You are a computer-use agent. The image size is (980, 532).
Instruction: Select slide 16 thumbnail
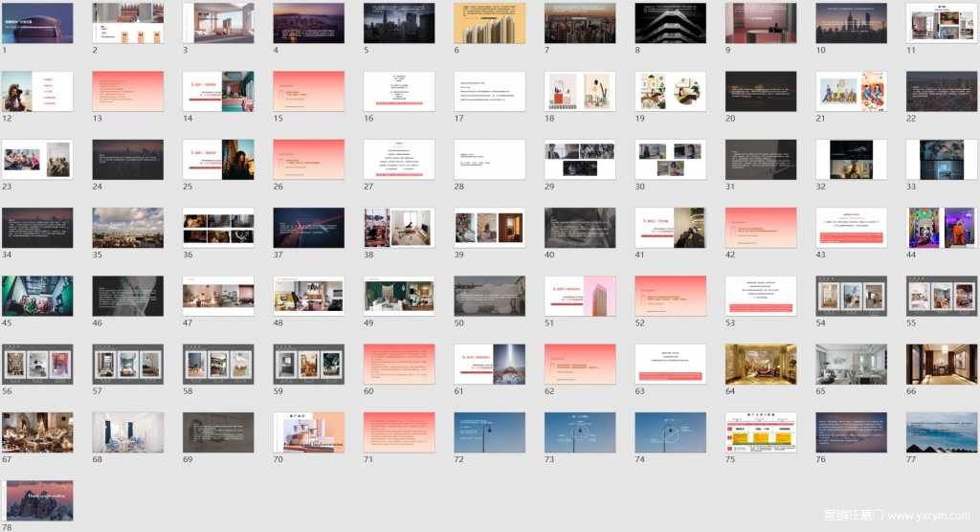399,91
